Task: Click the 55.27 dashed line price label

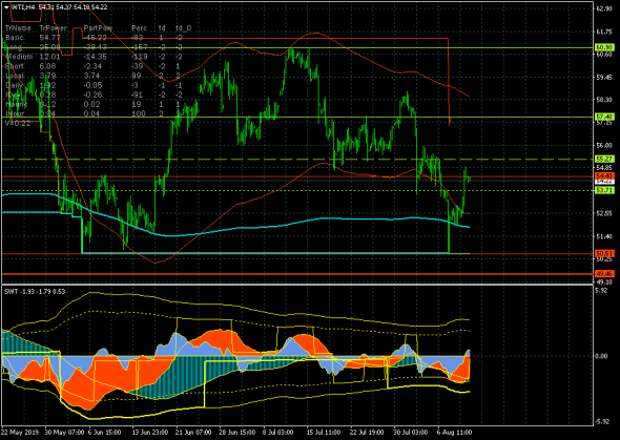Action: (603, 159)
